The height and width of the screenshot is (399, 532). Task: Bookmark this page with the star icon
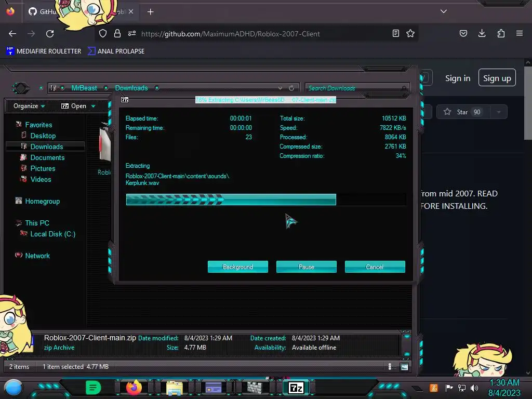pyautogui.click(x=410, y=33)
